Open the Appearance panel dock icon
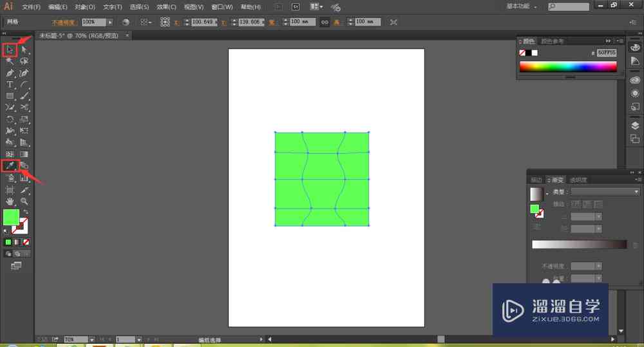Screen dimensions: 644x347 (x=635, y=93)
